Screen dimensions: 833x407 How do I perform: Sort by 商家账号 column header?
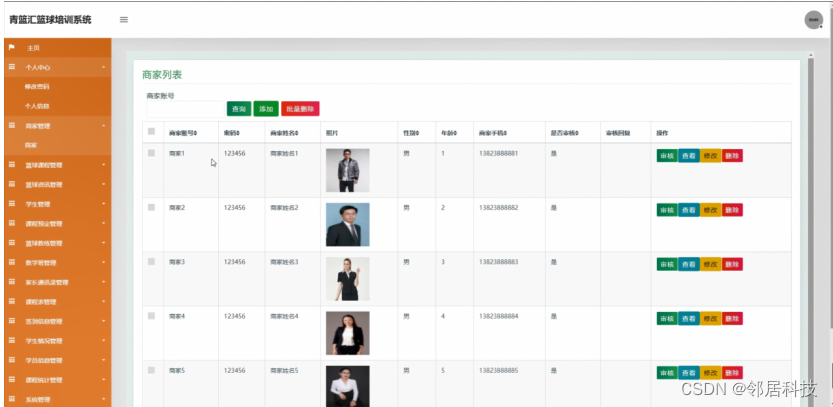point(183,133)
